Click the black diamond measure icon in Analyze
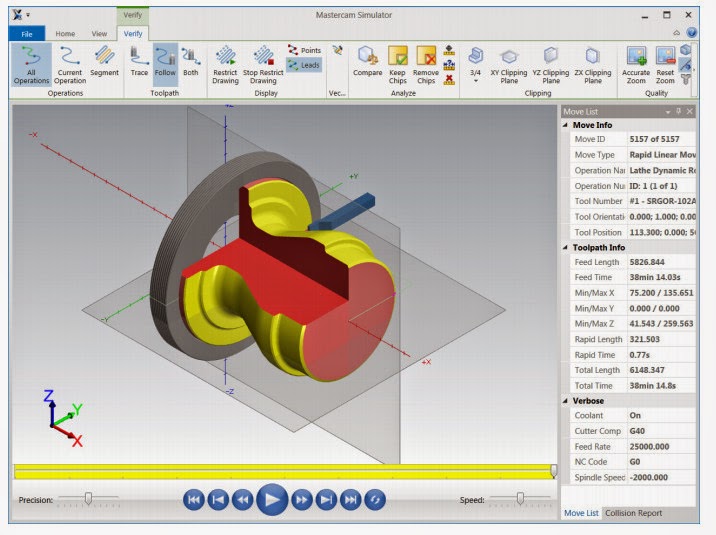Screen dimensions: 716x535 (449, 49)
